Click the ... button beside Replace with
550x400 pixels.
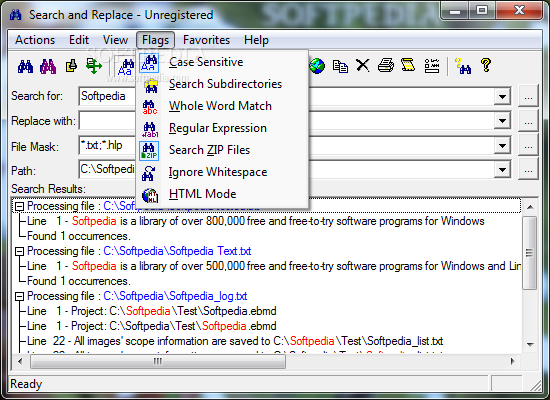coord(528,121)
